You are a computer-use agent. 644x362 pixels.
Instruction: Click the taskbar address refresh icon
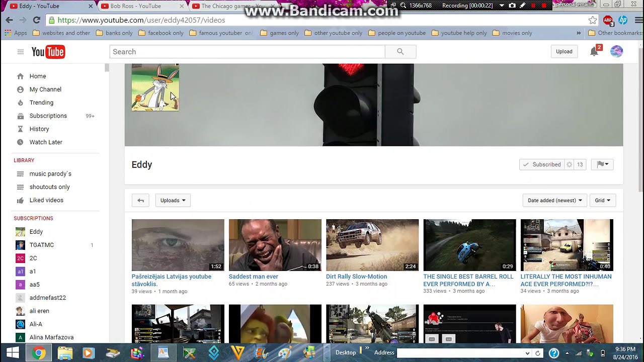[537, 353]
